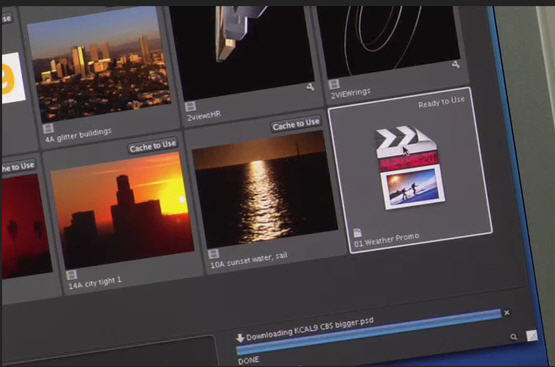Viewport: 555px width, 367px height.
Task: Click the '14A city tight 1' label
Action: (95, 283)
